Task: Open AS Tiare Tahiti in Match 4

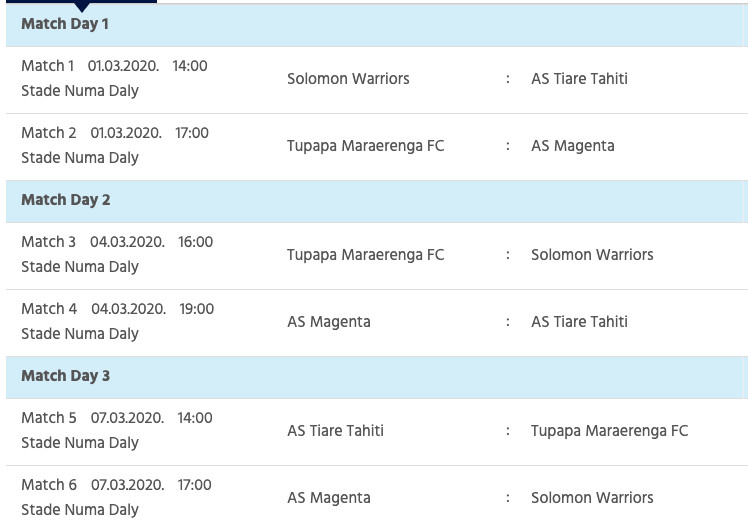Action: pyautogui.click(x=579, y=322)
